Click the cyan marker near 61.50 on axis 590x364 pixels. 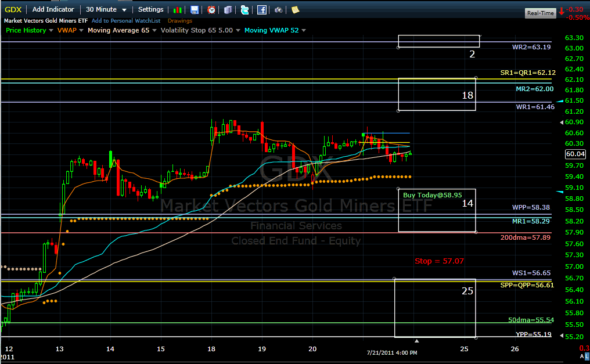pos(560,101)
